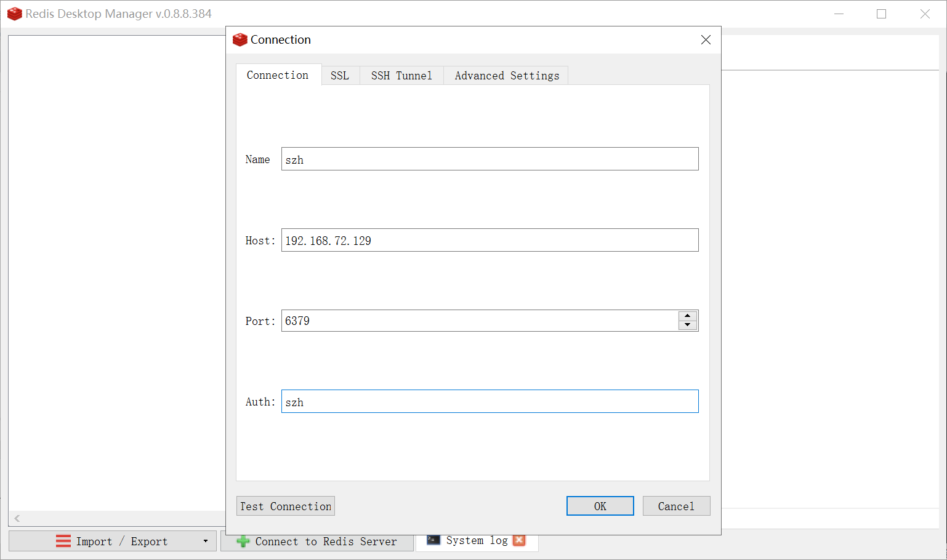Click the red Import / Export menu icon
The height and width of the screenshot is (560, 947).
[x=63, y=541]
